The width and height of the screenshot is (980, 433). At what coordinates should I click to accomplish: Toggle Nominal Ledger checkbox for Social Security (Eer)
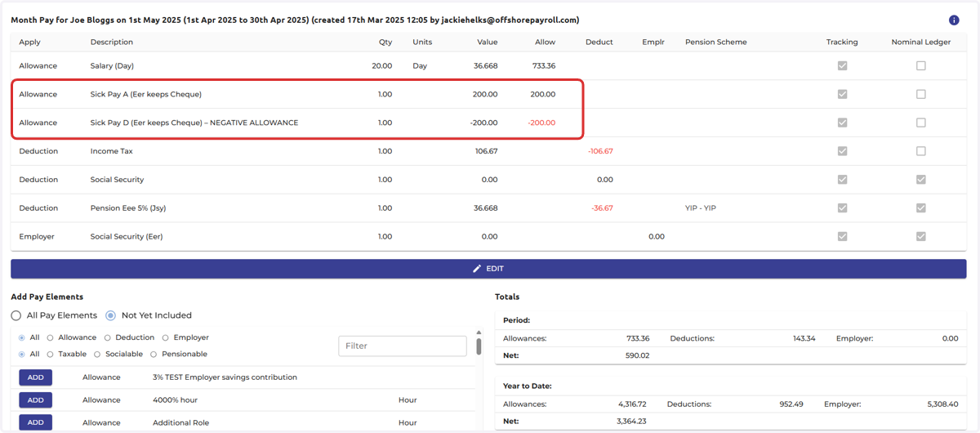(x=921, y=236)
